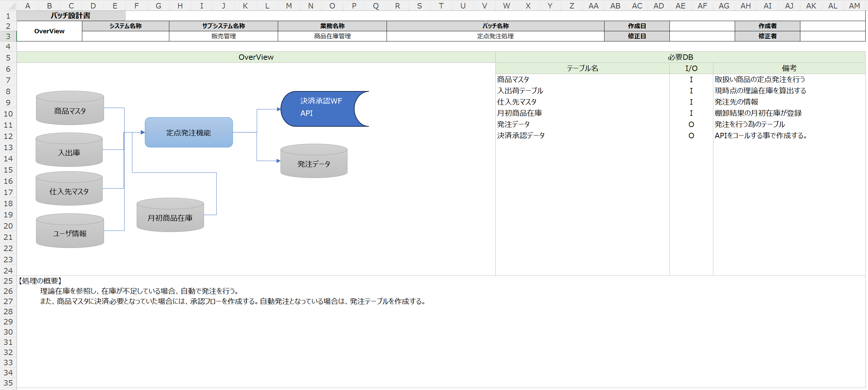868x390 pixels.
Task: Click empty cell beside 作成日
Action: [x=702, y=26]
